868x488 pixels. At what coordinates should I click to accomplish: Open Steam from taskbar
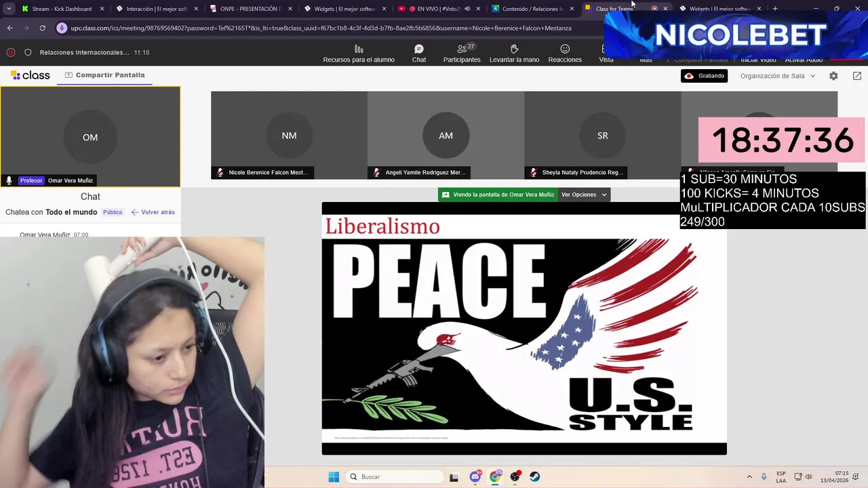click(535, 476)
